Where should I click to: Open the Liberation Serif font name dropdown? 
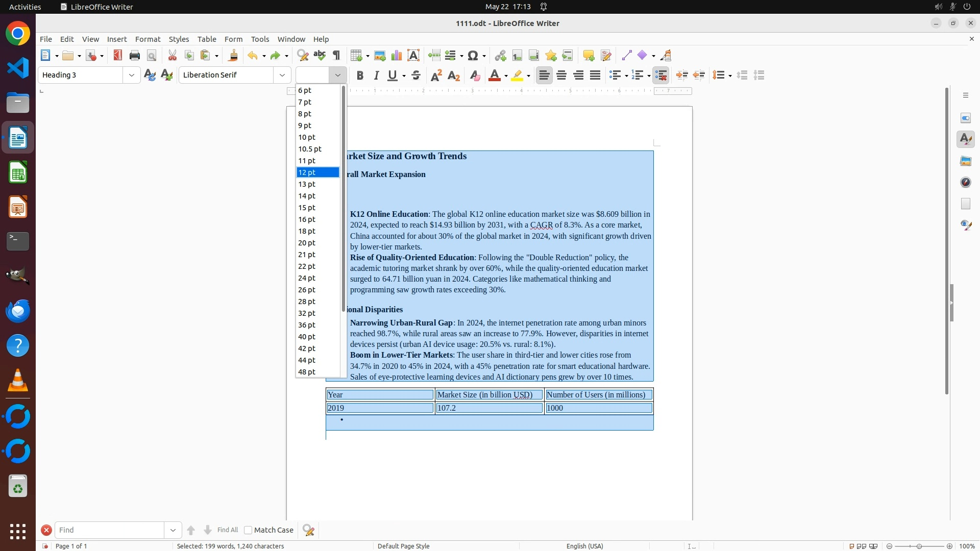tap(282, 75)
